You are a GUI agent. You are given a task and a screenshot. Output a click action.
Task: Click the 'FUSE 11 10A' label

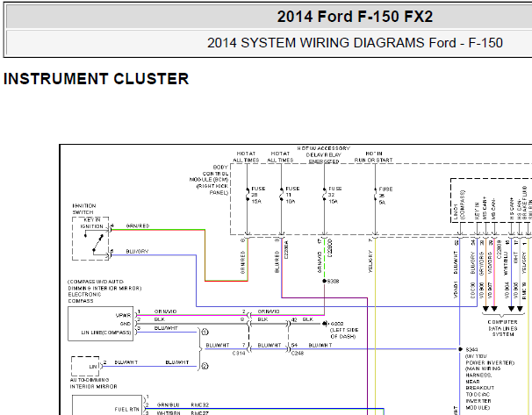tap(292, 195)
